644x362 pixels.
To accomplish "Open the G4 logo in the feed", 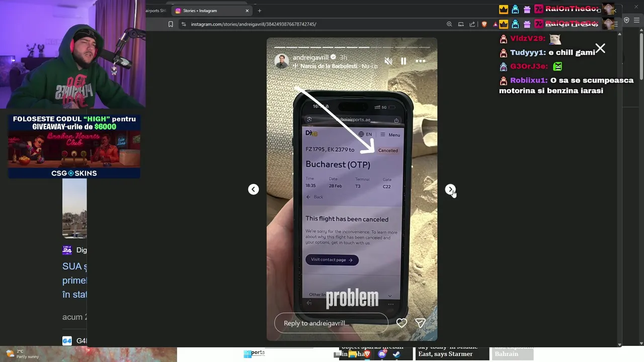I will coord(67,341).
